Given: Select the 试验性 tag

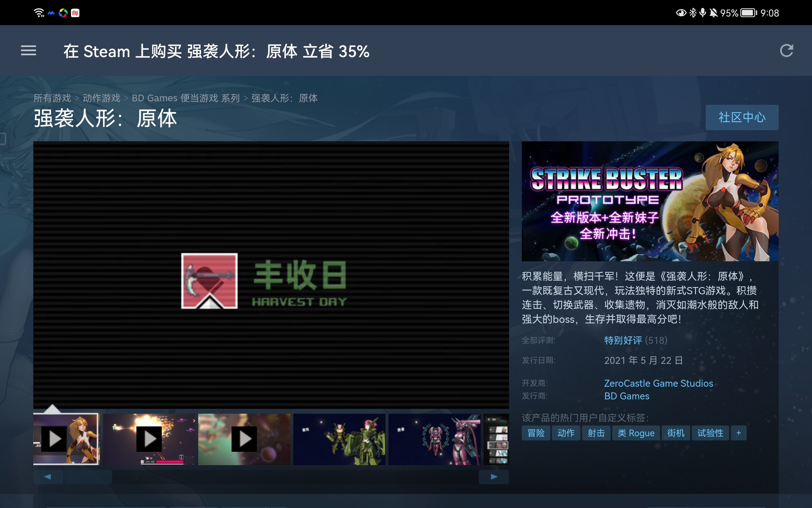Looking at the screenshot, I should point(710,433).
